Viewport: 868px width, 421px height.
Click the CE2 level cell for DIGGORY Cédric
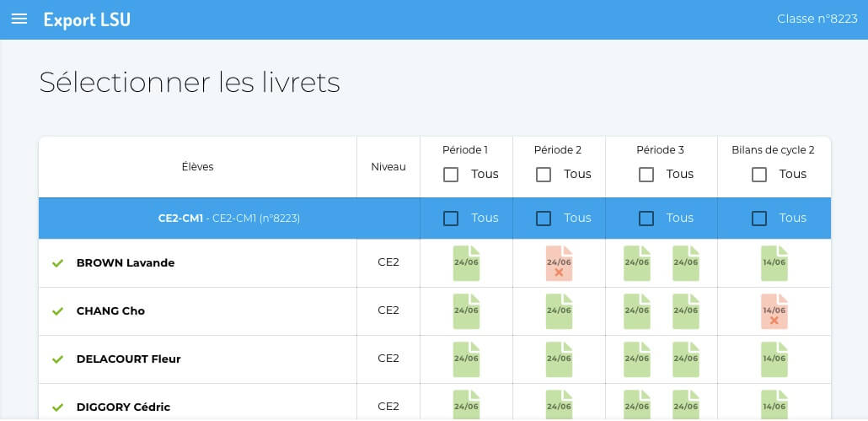click(x=388, y=407)
